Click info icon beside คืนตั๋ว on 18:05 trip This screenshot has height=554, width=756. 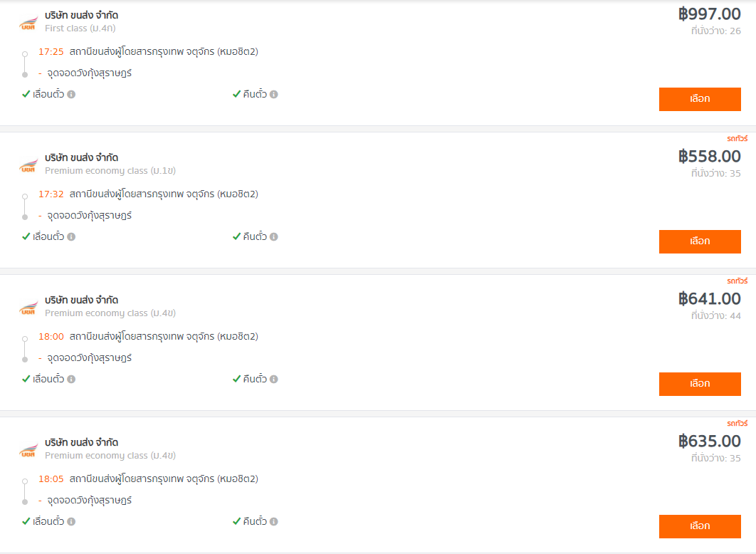click(274, 522)
